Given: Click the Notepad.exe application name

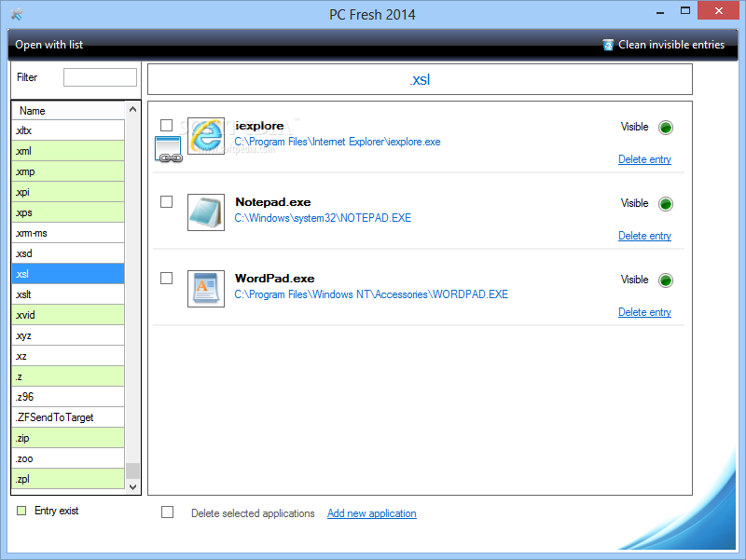Looking at the screenshot, I should coord(273,202).
